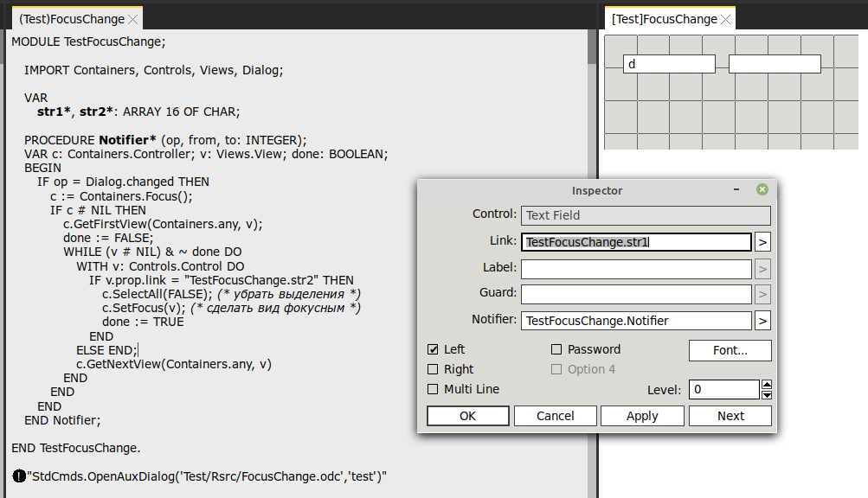
Task: Open the Notifier field arrow button
Action: tap(762, 321)
